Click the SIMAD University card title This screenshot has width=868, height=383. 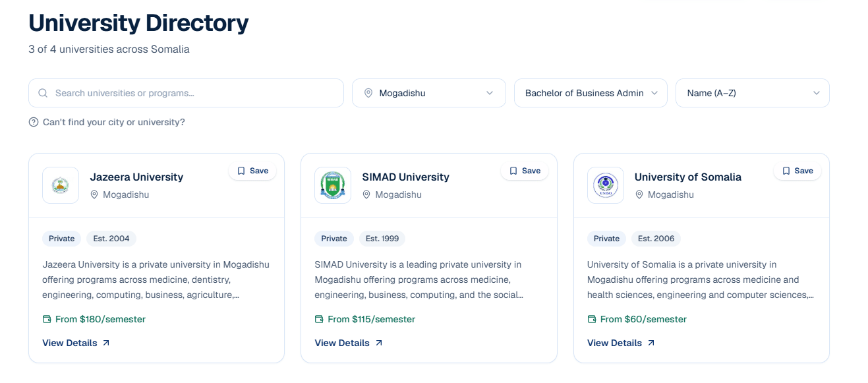[405, 177]
